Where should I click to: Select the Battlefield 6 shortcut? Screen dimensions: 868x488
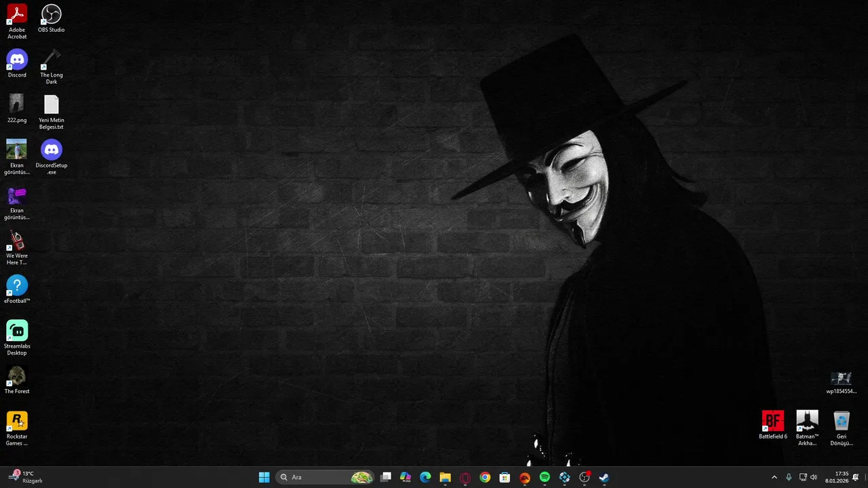[773, 425]
